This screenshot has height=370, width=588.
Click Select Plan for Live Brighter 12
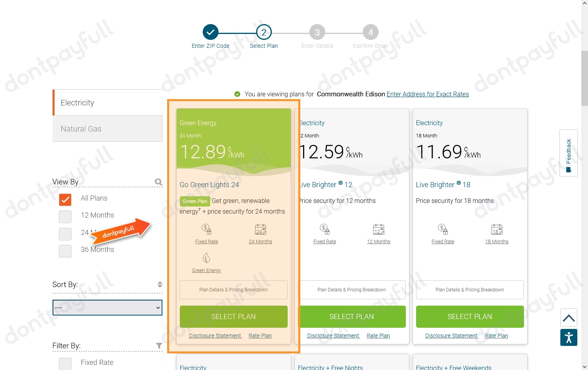[351, 316]
